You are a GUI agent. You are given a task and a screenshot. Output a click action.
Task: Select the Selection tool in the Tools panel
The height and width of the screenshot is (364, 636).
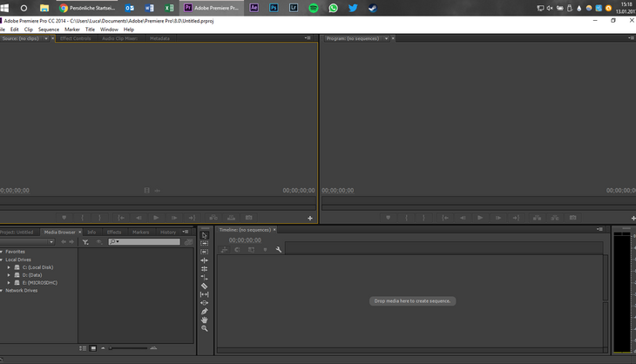tap(205, 235)
